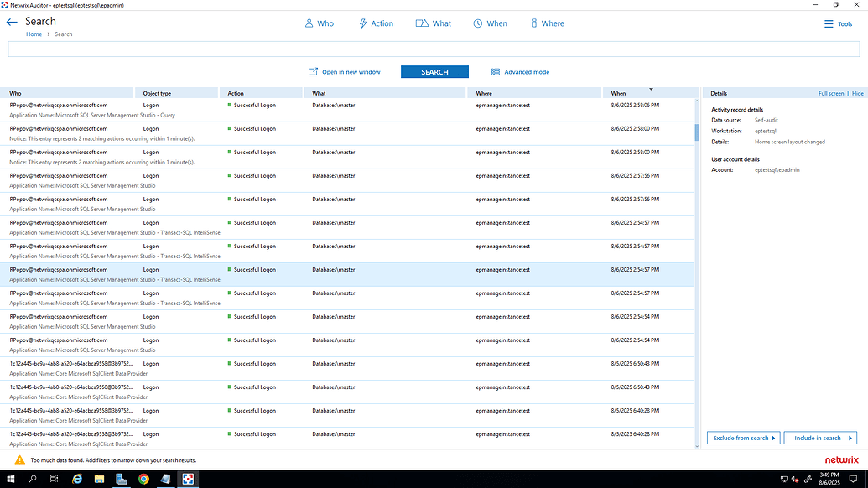Select the Action filter icon
This screenshot has height=488, width=868.
click(x=364, y=23)
